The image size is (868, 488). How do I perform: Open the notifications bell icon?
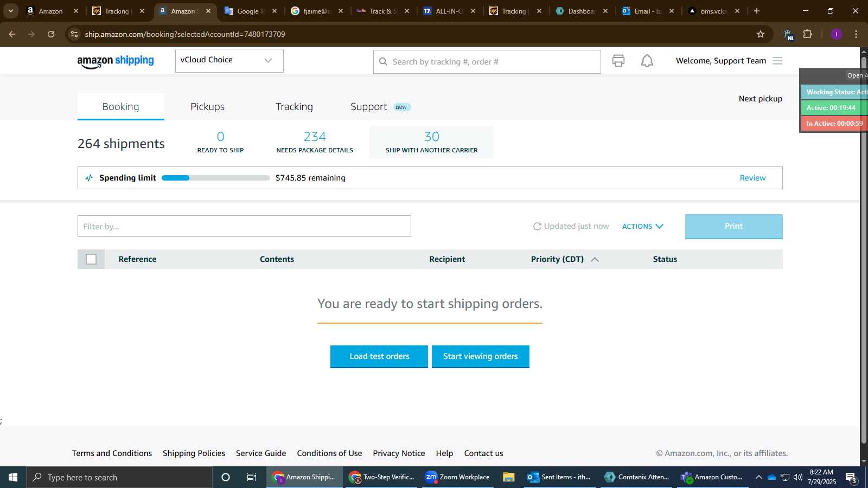pos(647,61)
